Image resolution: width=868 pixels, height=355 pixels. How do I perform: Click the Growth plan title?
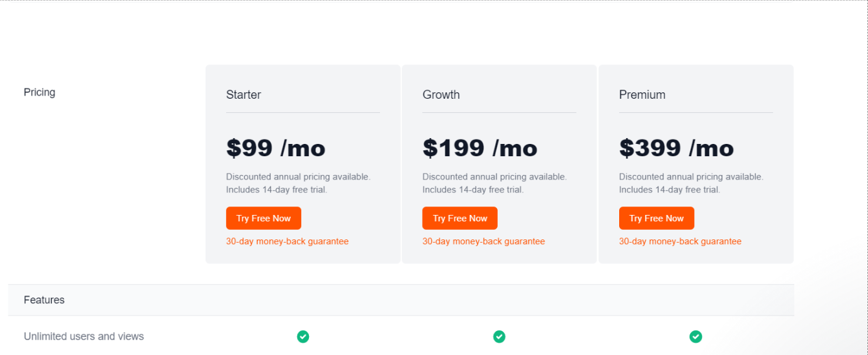[441, 94]
